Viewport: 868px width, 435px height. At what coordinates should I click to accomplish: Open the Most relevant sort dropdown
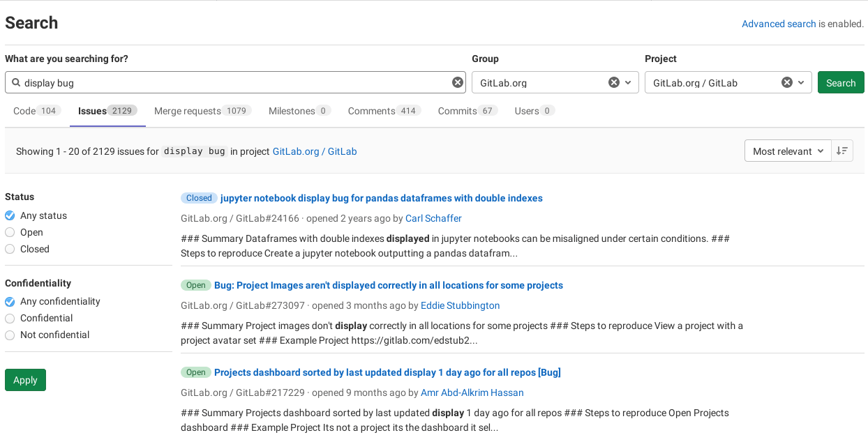tap(788, 151)
